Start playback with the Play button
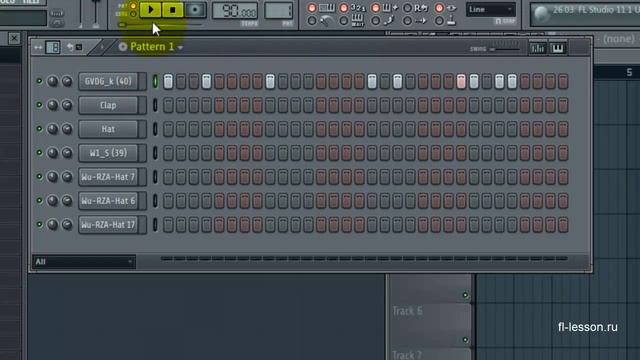Viewport: 640px width, 360px height. (150, 9)
